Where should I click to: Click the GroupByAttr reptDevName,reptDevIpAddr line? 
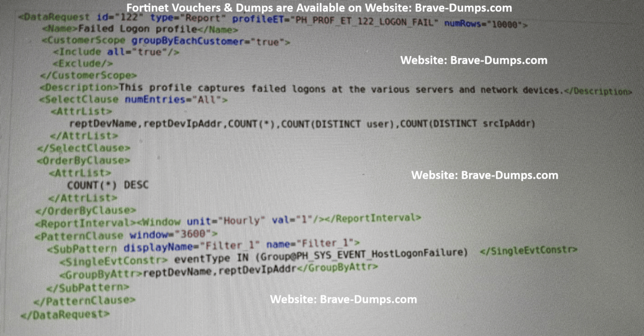pos(218,269)
